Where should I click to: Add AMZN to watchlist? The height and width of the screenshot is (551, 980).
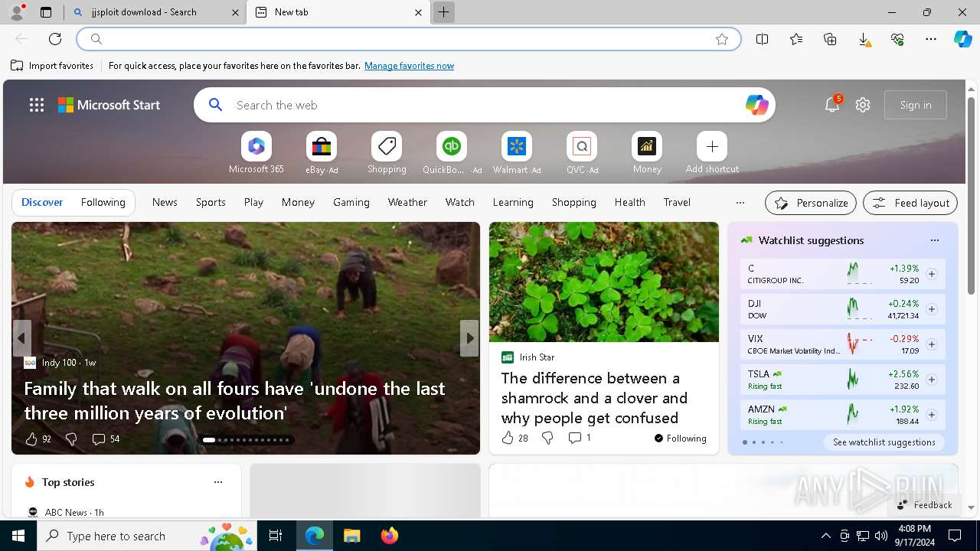[932, 415]
